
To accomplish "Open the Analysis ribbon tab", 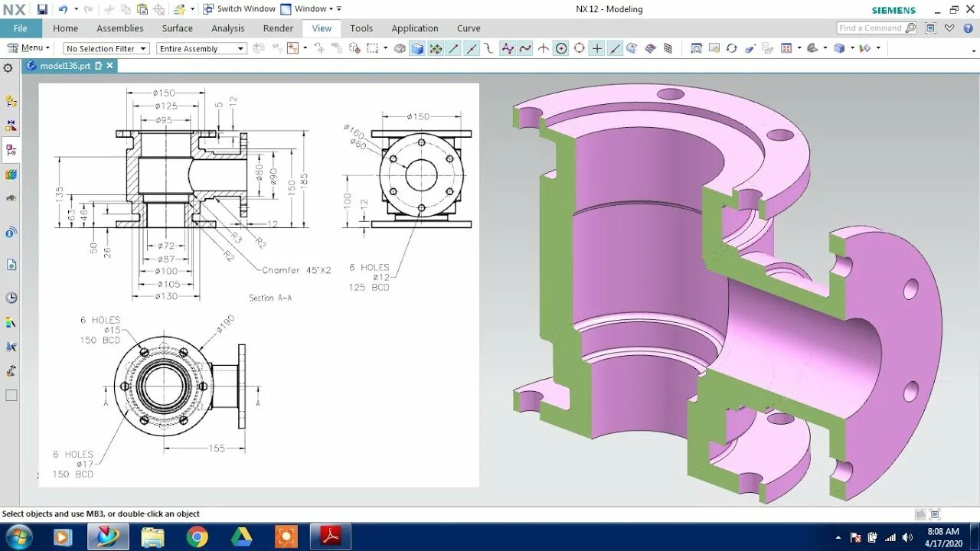I will 227,28.
